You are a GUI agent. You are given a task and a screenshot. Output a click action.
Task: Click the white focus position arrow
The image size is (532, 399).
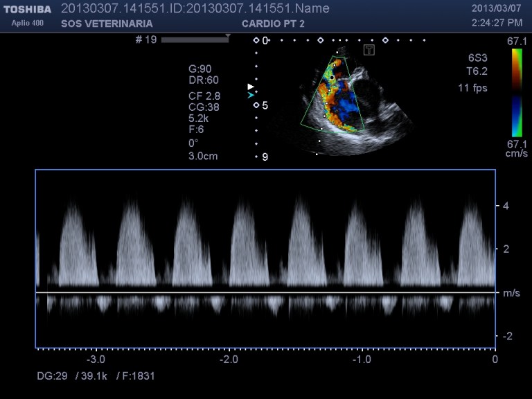tap(251, 87)
